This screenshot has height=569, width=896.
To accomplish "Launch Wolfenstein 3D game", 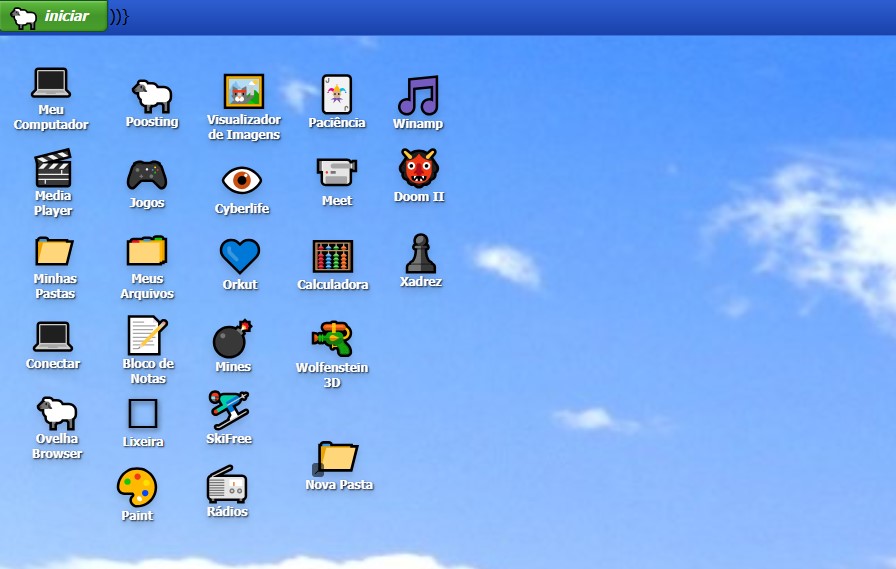I will (x=332, y=339).
